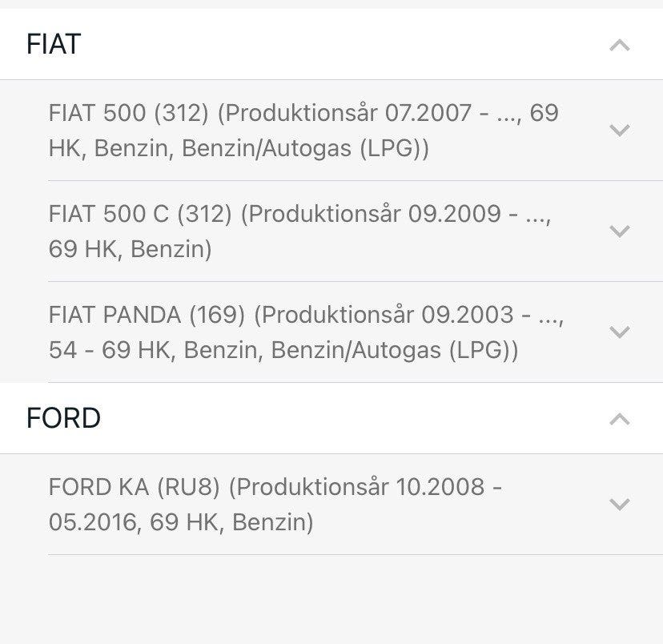The image size is (663, 644).
Task: Expand the FORD KA (RU8) chevron
Action: [x=619, y=504]
